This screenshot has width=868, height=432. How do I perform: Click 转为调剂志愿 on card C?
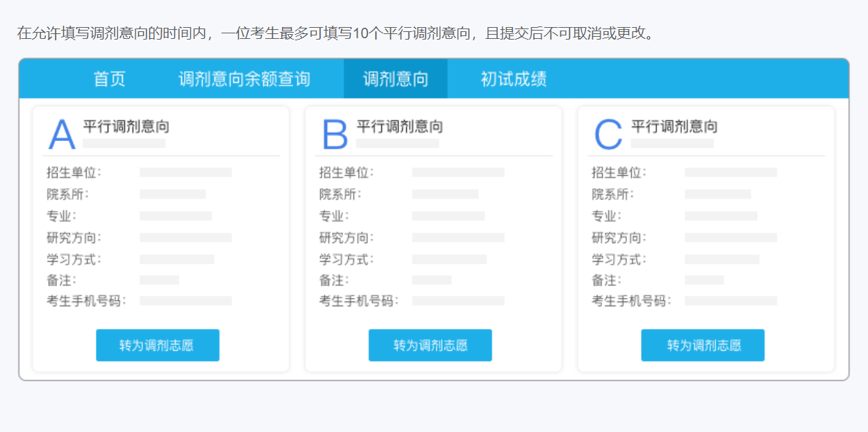pos(702,344)
